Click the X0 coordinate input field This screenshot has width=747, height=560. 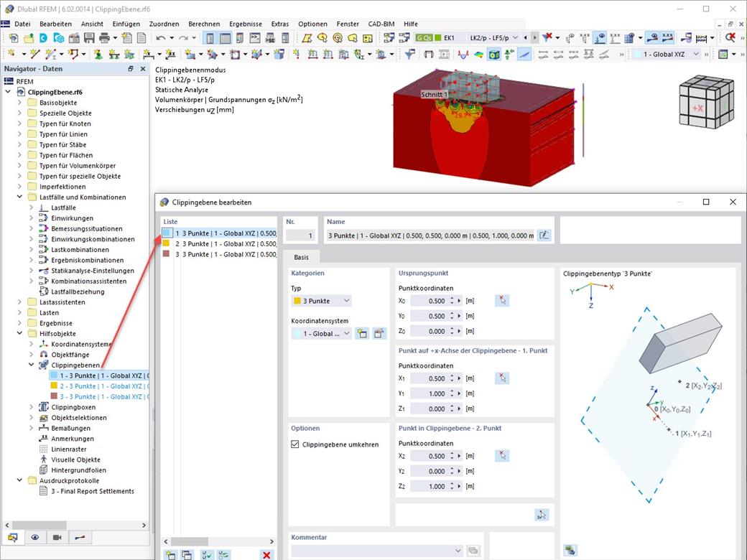429,301
